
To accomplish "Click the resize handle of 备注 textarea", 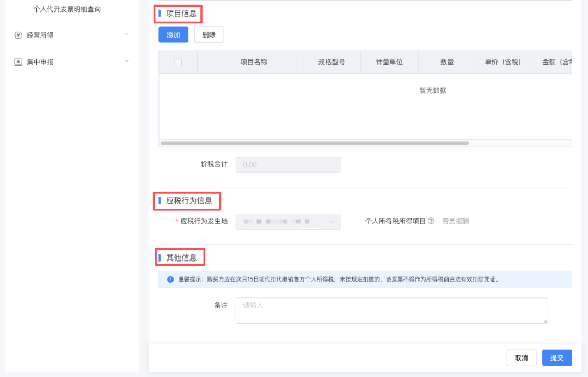I will tap(544, 320).
